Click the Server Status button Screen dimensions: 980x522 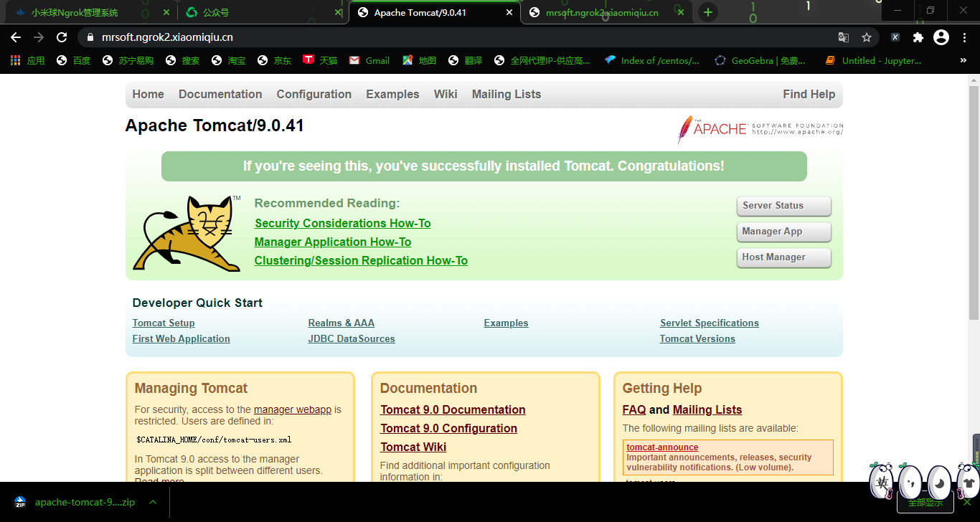(x=783, y=206)
